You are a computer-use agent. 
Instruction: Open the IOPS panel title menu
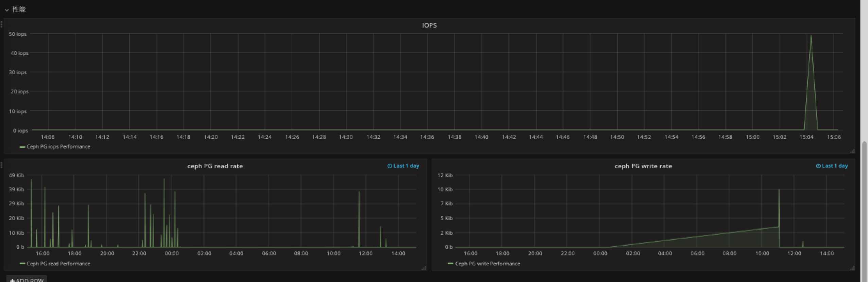[429, 25]
